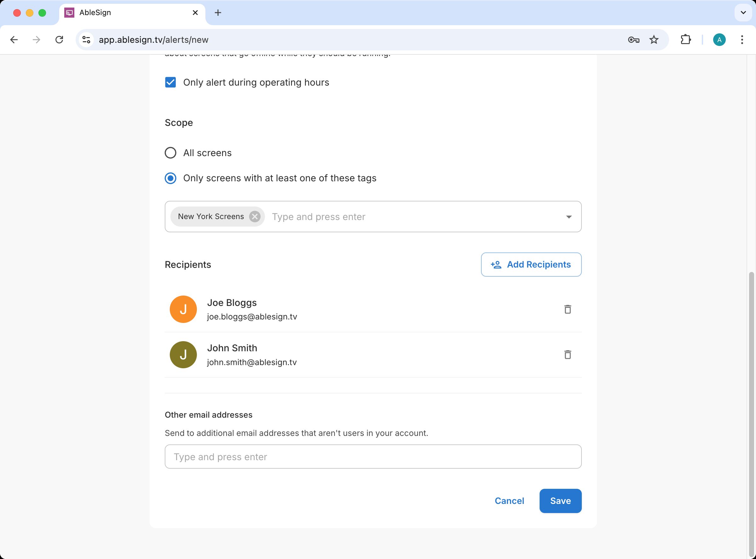
Task: Expand the tags dropdown arrow
Action: [x=569, y=217]
